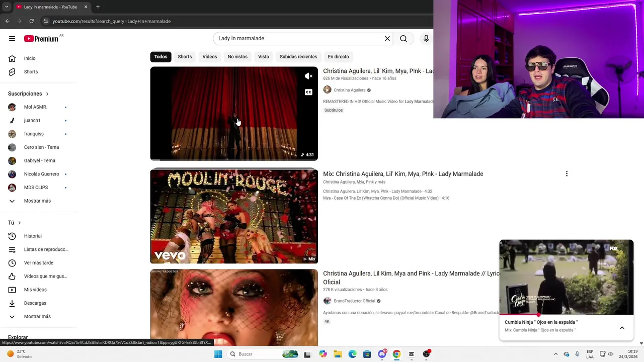
Task: Click the taskbar Buscar search box
Action: 263,354
